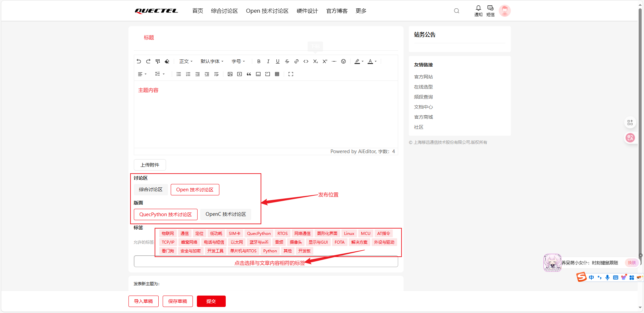Toggle the 低功耗 tag
The image size is (644, 313).
pos(216,234)
